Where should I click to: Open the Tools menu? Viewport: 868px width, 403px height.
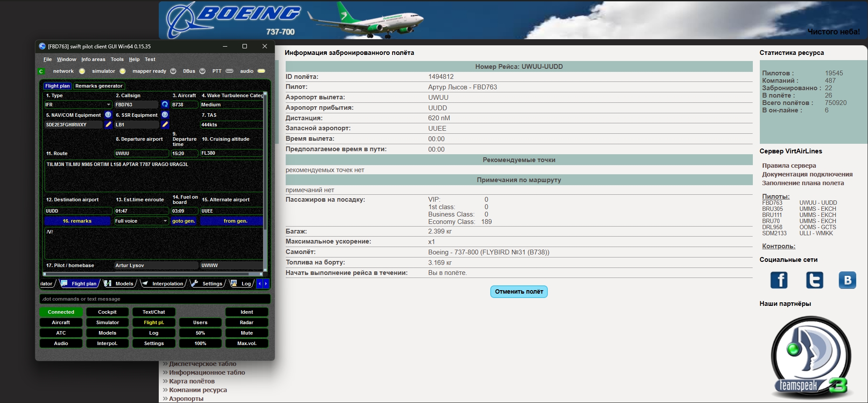(117, 59)
